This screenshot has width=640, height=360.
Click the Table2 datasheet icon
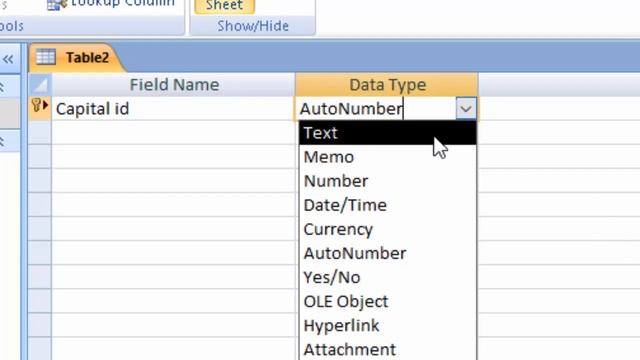46,57
